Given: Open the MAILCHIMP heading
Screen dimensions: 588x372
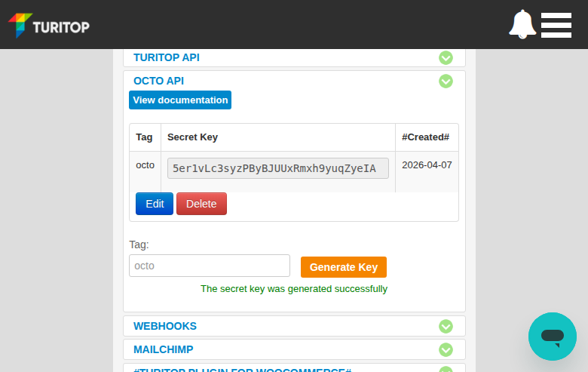Looking at the screenshot, I should coord(164,349).
